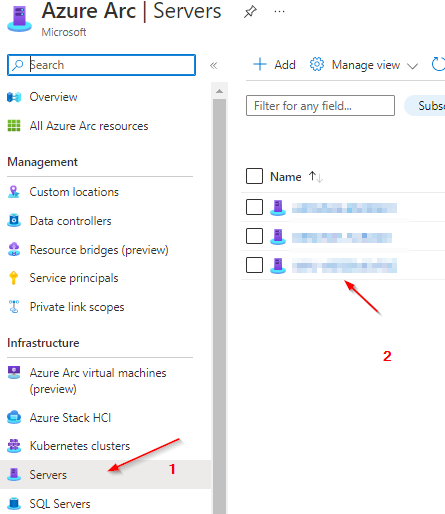Open Manage view
Image resolution: width=445 pixels, height=514 pixels.
pos(364,65)
